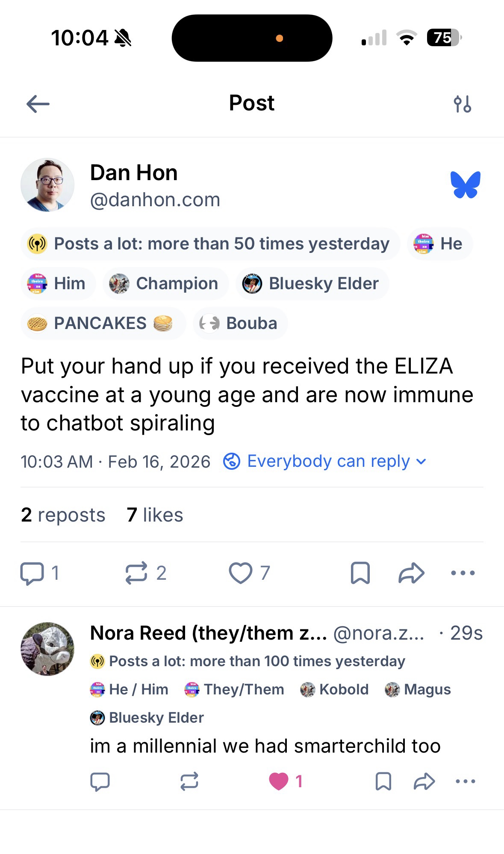The image size is (504, 854).
Task: Reply to Nora Reed's comment
Action: [100, 781]
